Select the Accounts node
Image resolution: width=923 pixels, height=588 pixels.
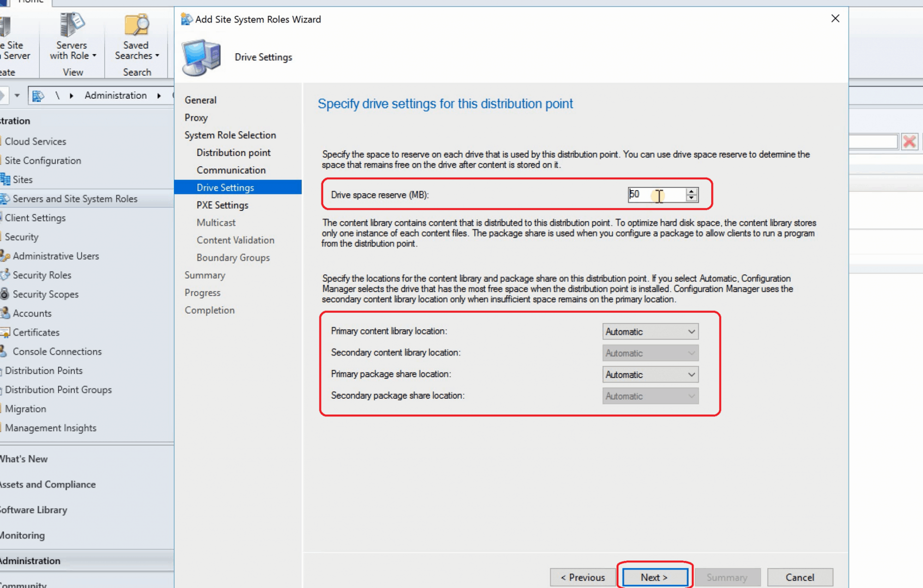pos(32,313)
